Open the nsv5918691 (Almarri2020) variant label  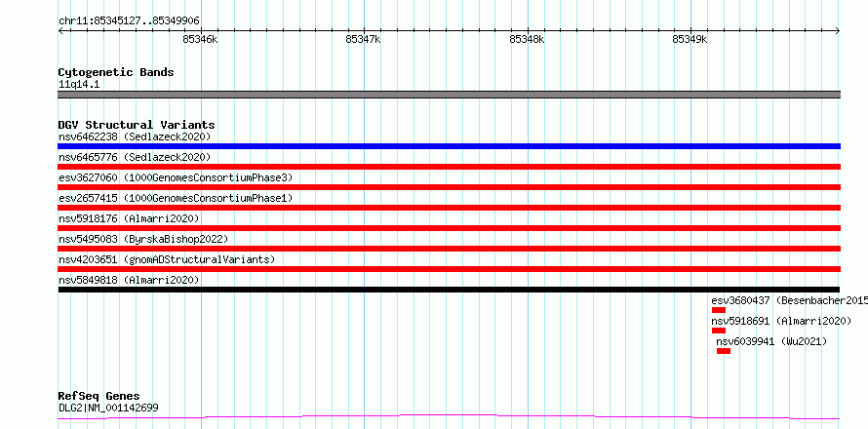(781, 321)
